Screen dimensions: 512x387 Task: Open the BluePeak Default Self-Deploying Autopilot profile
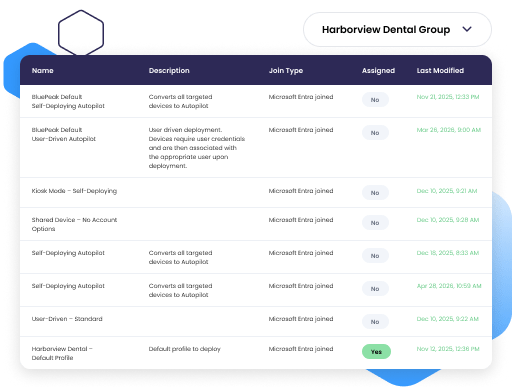pos(68,101)
